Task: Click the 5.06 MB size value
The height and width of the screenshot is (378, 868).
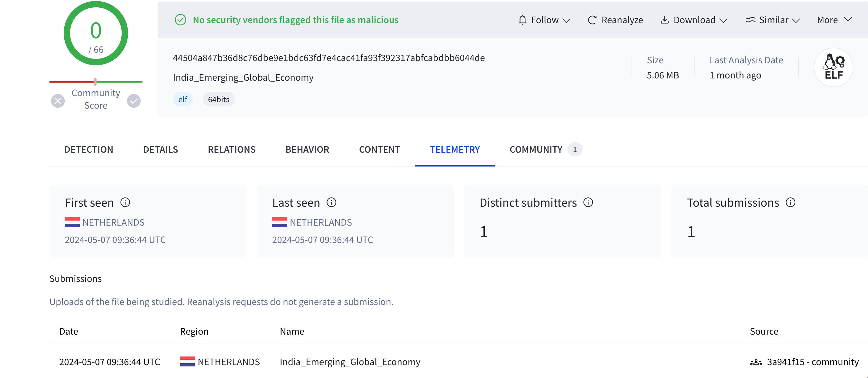Action: click(662, 75)
